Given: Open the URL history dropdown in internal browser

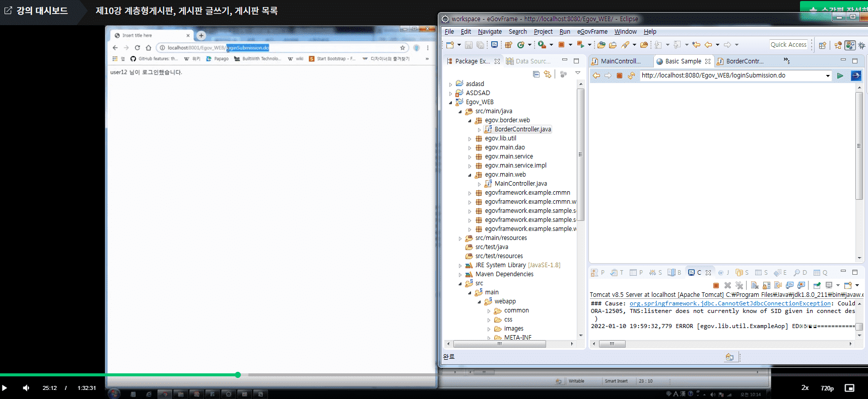Looking at the screenshot, I should coord(827,75).
